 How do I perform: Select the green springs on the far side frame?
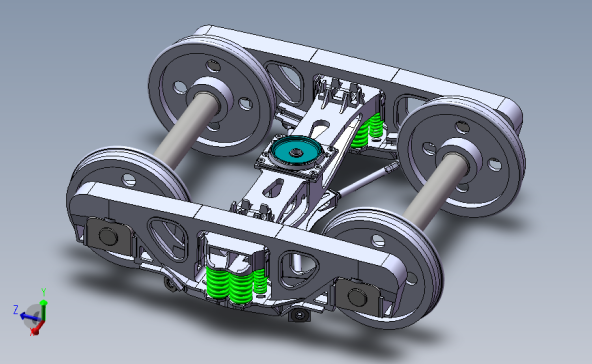367,131
